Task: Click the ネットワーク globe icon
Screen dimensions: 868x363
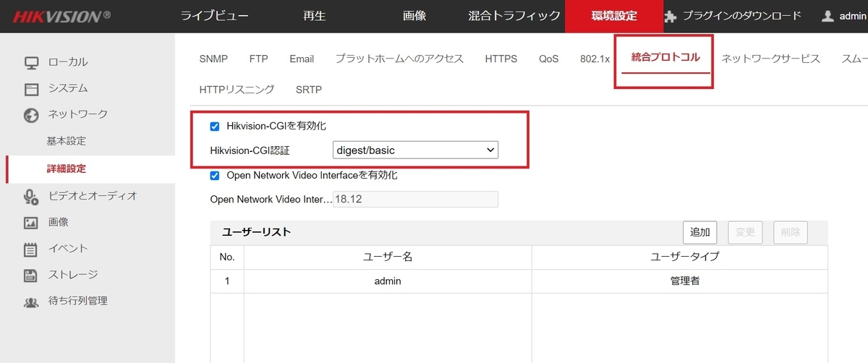Action: pyautogui.click(x=31, y=115)
